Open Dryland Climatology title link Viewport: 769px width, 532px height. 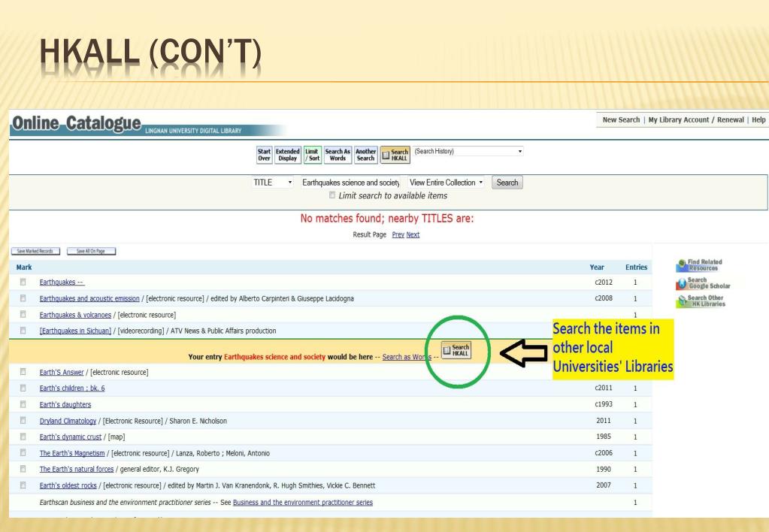point(68,421)
